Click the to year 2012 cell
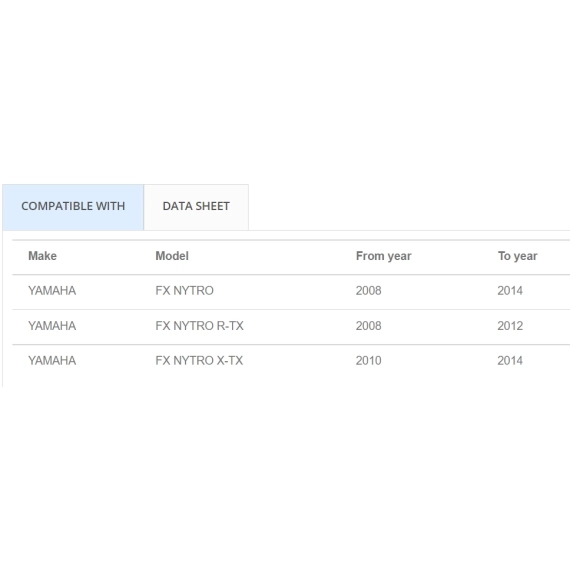570x570 pixels. [x=510, y=326]
